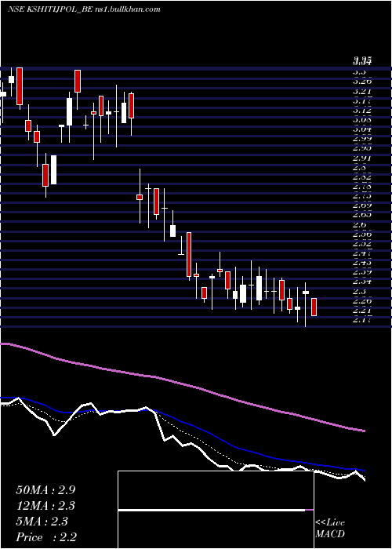This screenshot has width=392, height=549.
Task: Click the 2.26 price axis label
Action: click(362, 300)
